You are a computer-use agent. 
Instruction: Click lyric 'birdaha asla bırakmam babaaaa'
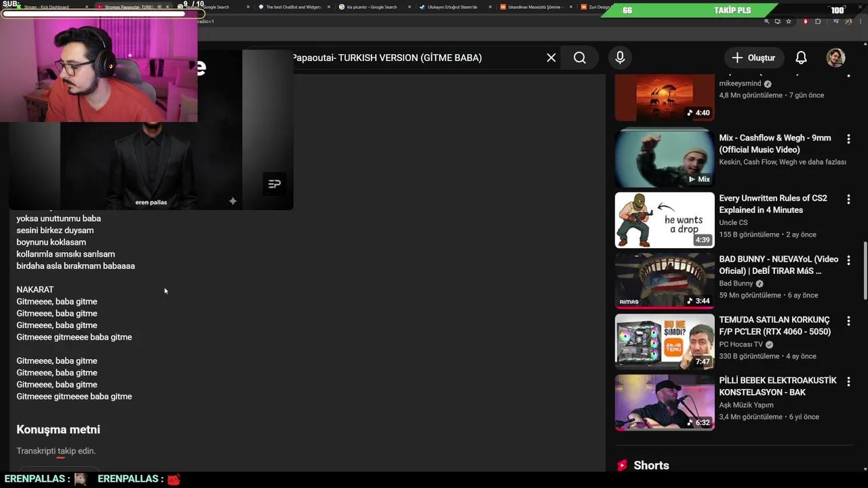(76, 266)
